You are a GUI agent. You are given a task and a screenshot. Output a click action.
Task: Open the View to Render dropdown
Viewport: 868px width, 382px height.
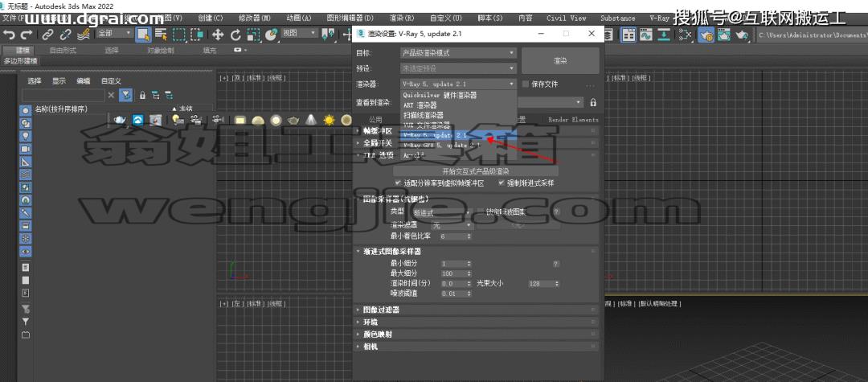click(550, 102)
